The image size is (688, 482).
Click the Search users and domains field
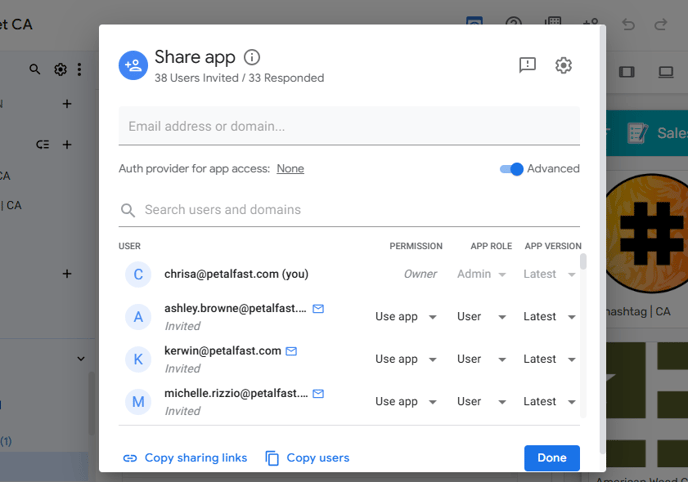[x=358, y=210]
